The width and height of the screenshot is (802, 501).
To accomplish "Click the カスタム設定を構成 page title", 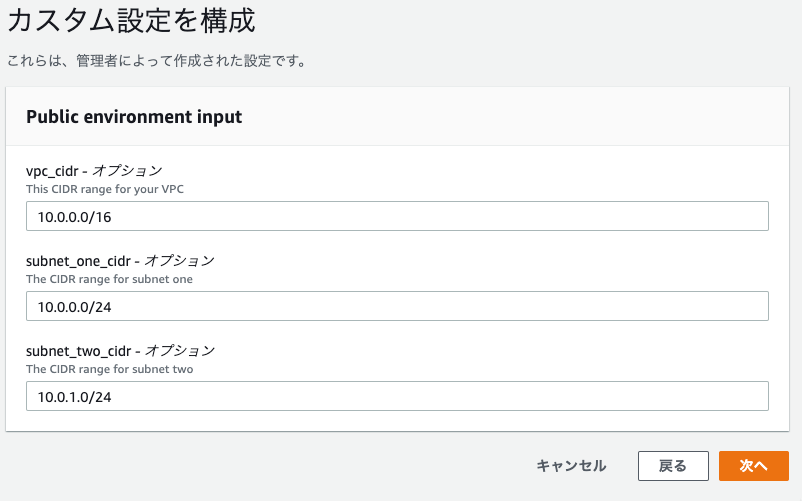I will click(131, 21).
